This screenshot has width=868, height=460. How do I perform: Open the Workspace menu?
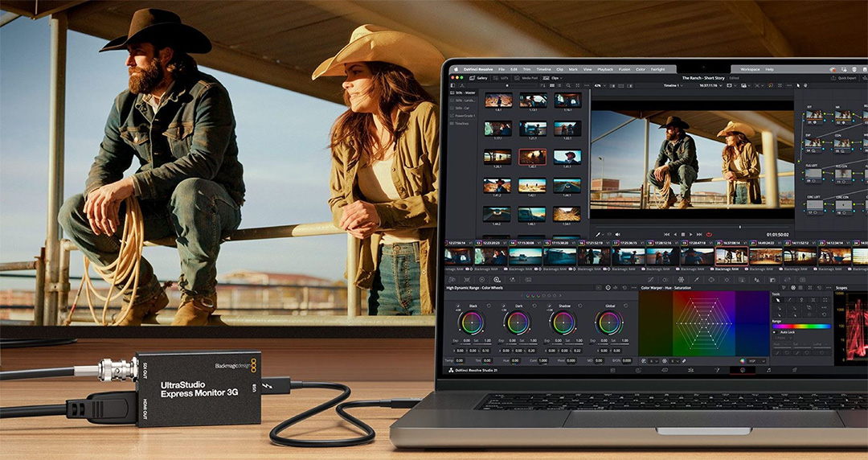[750, 69]
